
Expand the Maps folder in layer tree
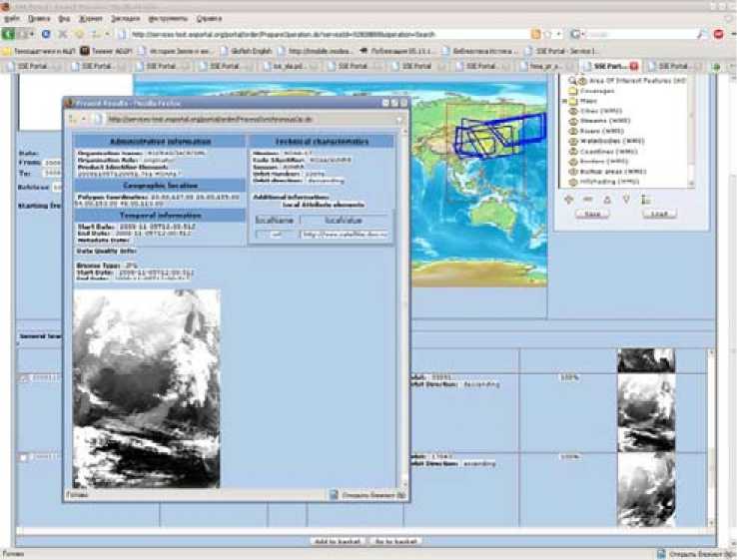click(565, 101)
